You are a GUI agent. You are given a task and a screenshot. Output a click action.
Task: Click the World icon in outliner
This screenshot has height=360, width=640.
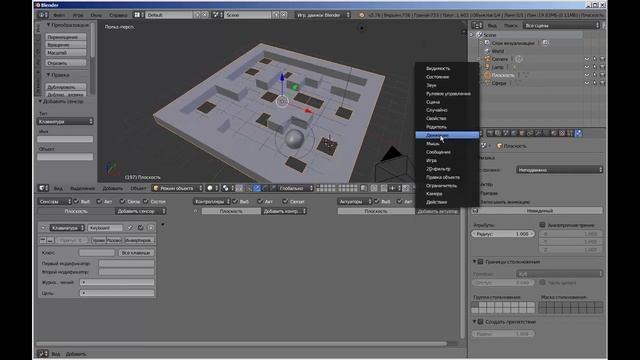[487, 51]
